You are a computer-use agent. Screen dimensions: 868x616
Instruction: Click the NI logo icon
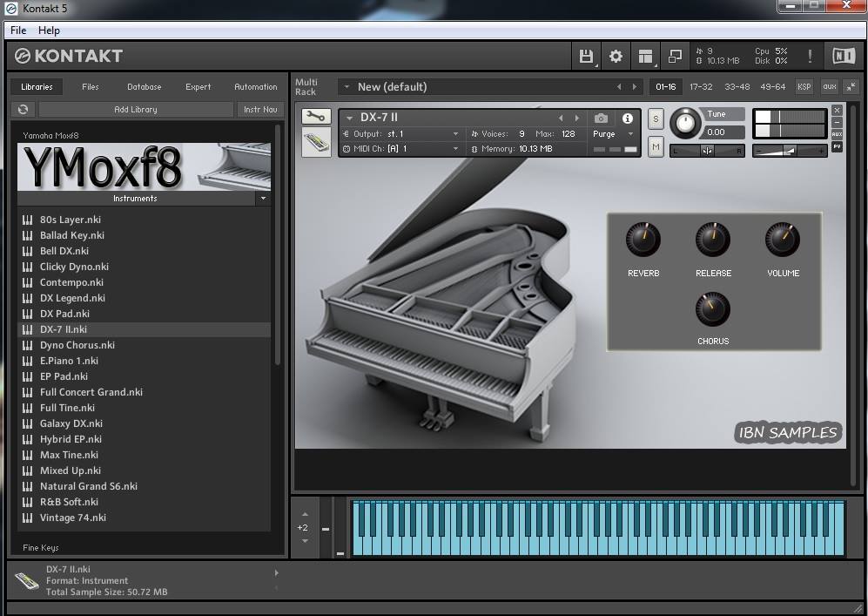coord(844,56)
